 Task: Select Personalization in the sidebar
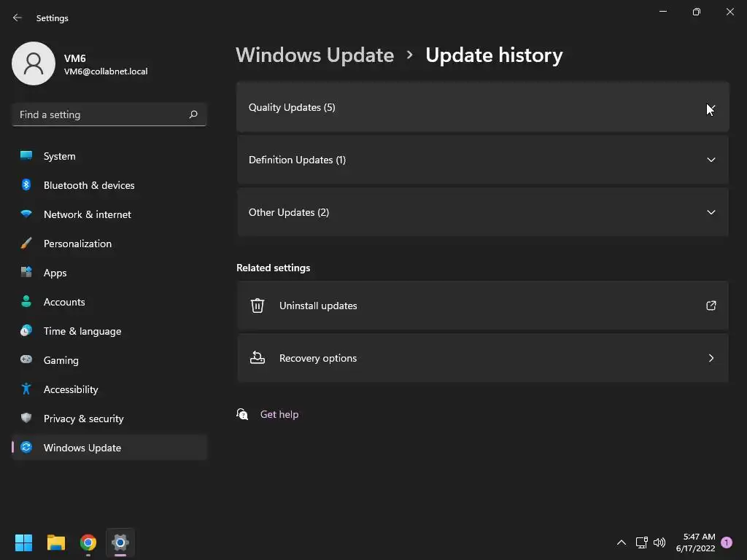(77, 244)
